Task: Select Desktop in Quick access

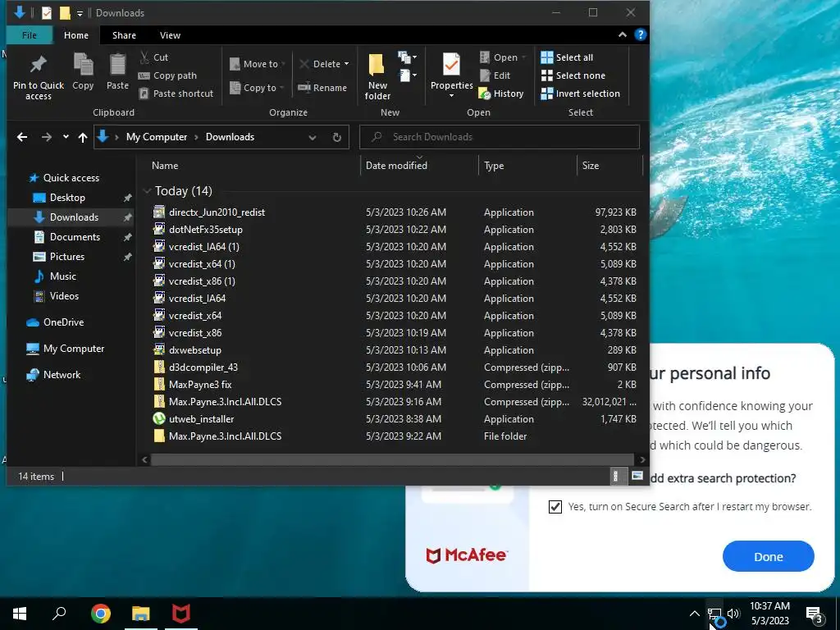Action: [x=67, y=198]
